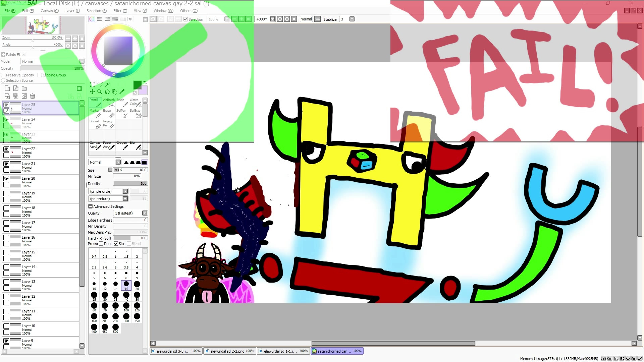Activate the hand pan tool
This screenshot has width=644, height=362.
pos(115,92)
